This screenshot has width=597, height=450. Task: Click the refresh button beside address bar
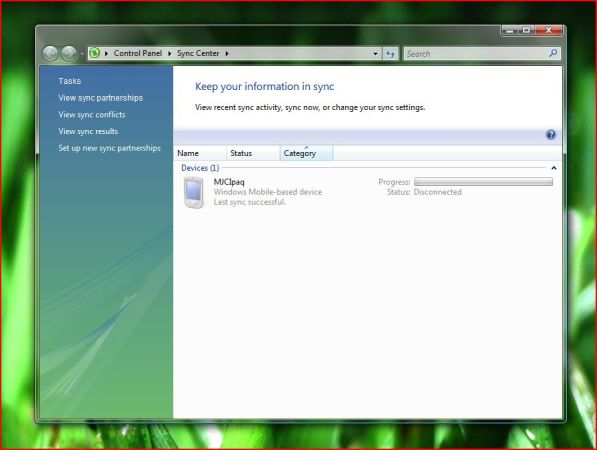[390, 54]
